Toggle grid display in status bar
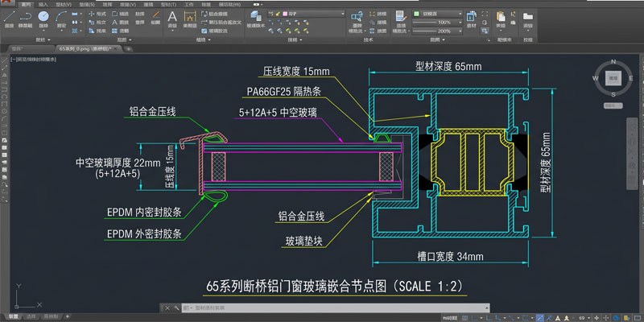Viewport: 644px width, 322px height. tap(465, 317)
